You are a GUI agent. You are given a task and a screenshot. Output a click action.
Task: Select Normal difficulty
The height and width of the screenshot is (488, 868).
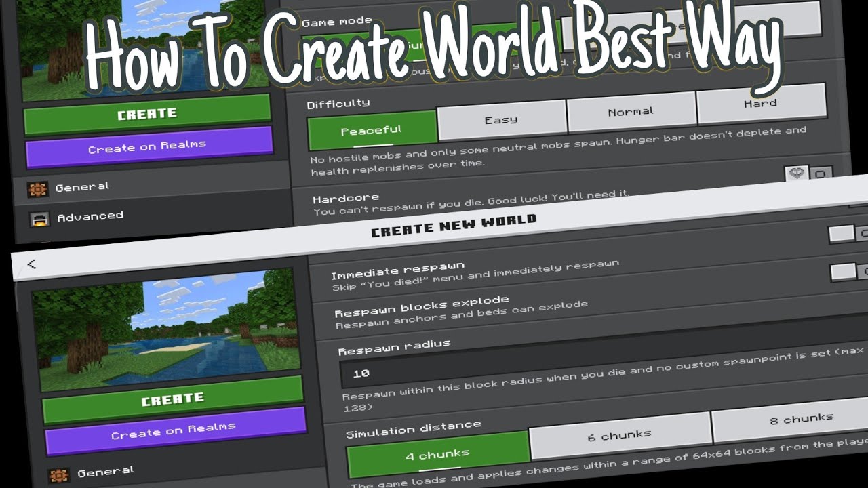click(631, 111)
